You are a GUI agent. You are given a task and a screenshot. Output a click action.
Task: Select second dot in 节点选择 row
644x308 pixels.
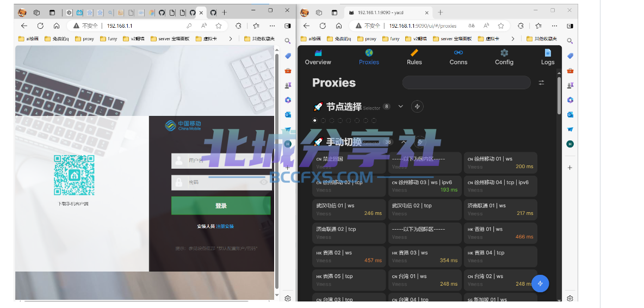coord(323,120)
